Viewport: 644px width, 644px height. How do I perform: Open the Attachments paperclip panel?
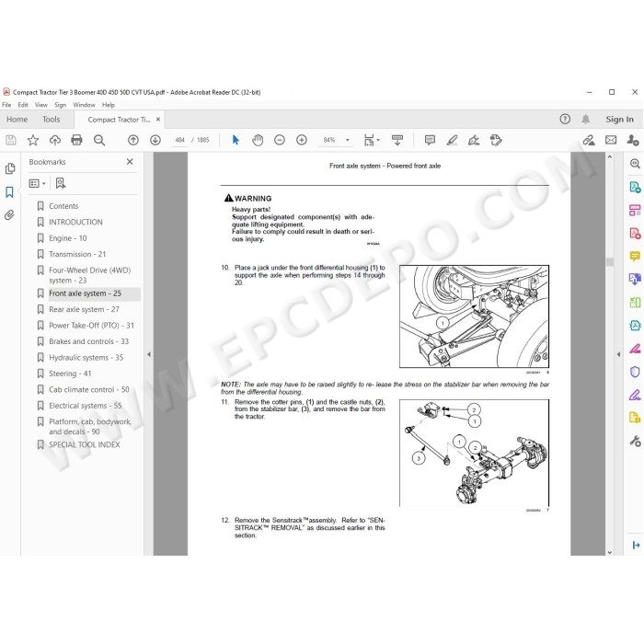point(9,214)
